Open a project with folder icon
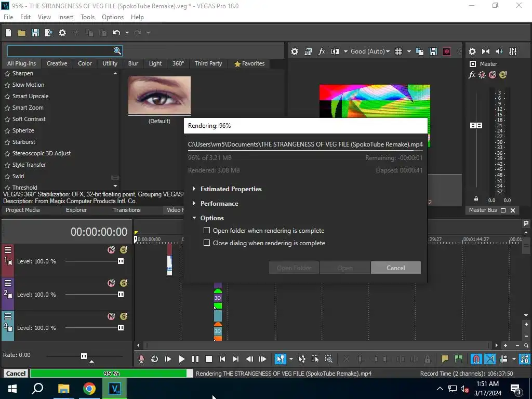Viewport: 532px width, 399px height. click(22, 33)
